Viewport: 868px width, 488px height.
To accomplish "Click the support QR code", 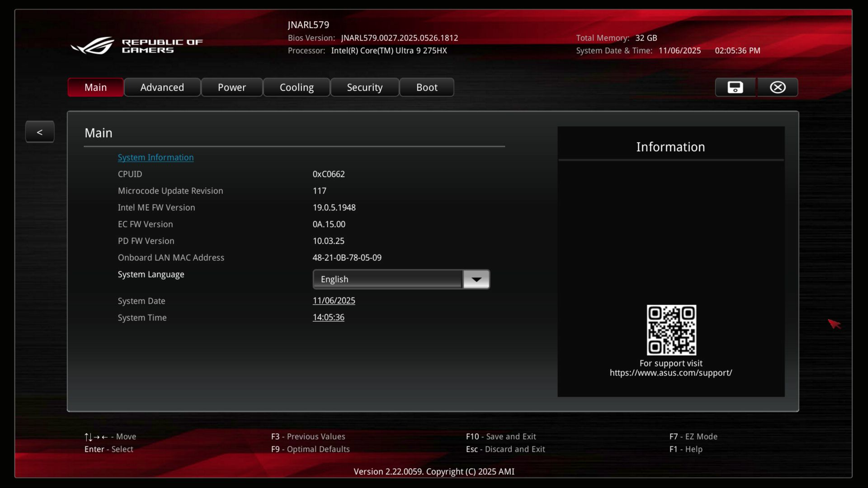I will [x=671, y=330].
